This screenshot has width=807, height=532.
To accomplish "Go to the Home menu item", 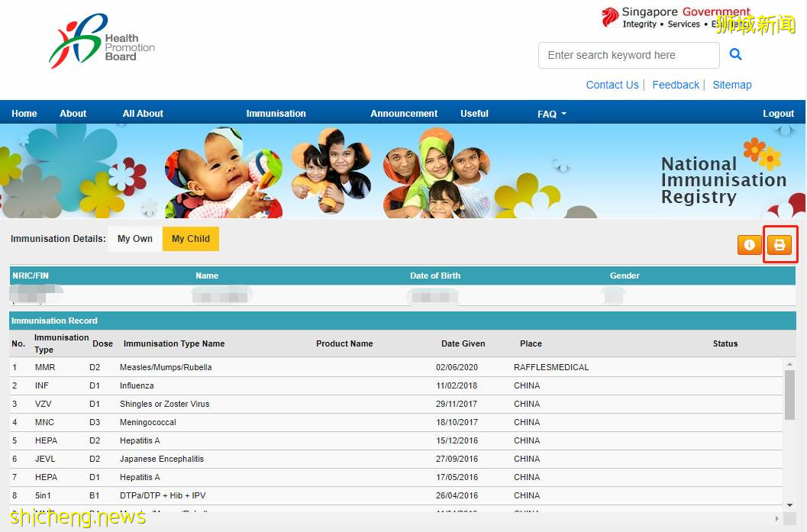I will pyautogui.click(x=24, y=114).
